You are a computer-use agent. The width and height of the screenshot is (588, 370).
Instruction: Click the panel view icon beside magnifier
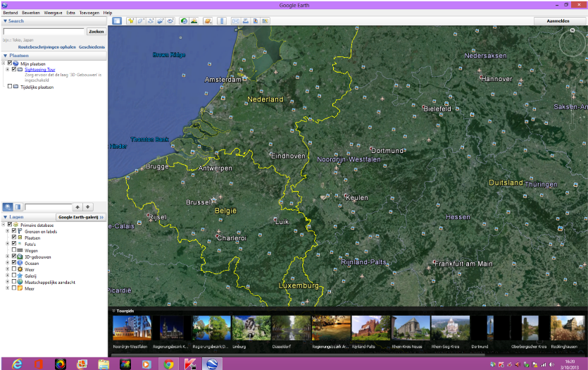click(x=18, y=206)
